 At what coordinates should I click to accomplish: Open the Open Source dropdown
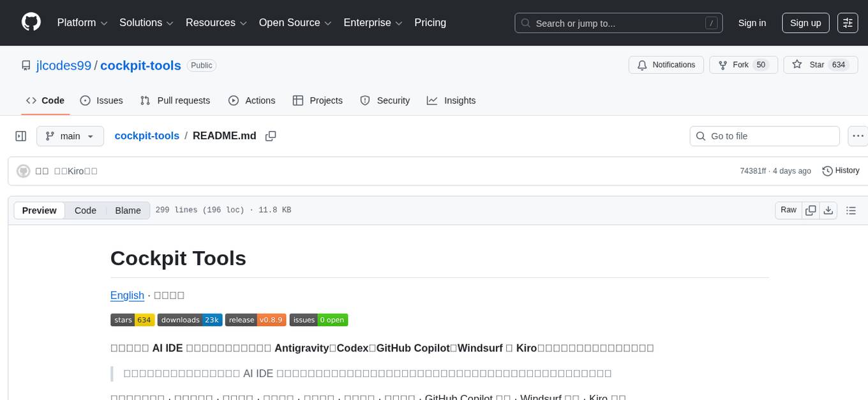point(295,23)
